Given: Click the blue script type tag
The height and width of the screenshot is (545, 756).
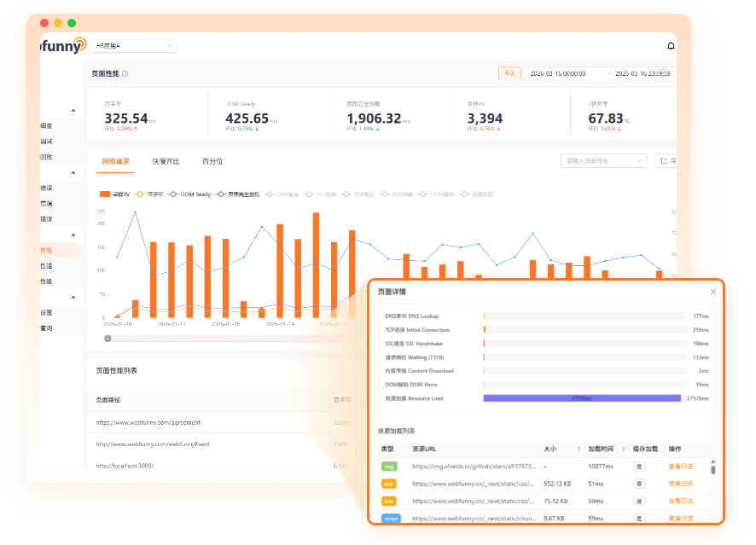Looking at the screenshot, I should click(x=389, y=518).
